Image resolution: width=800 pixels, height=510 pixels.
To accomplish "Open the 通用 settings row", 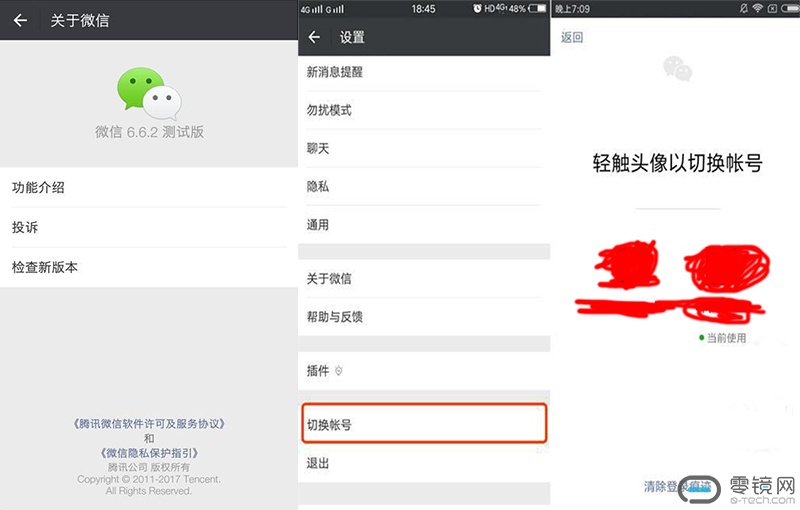I will point(424,225).
